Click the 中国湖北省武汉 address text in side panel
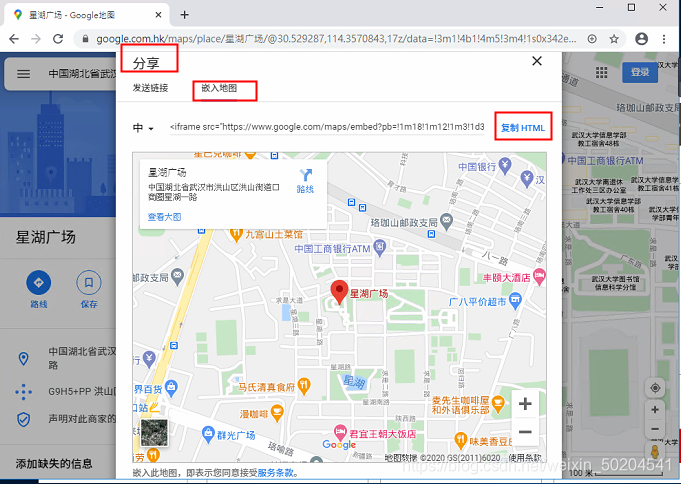This screenshot has width=681, height=484. pos(82,358)
